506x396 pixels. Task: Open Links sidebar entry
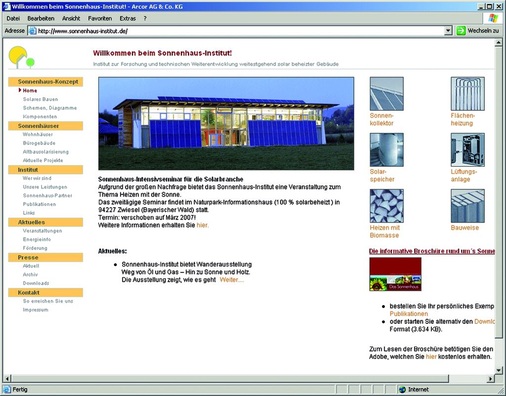[x=29, y=213]
